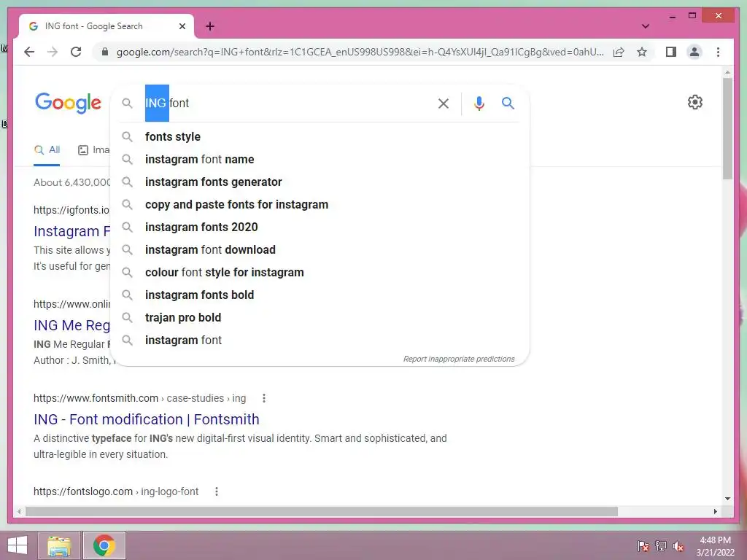
Task: Click the Google logo
Action: tap(68, 102)
